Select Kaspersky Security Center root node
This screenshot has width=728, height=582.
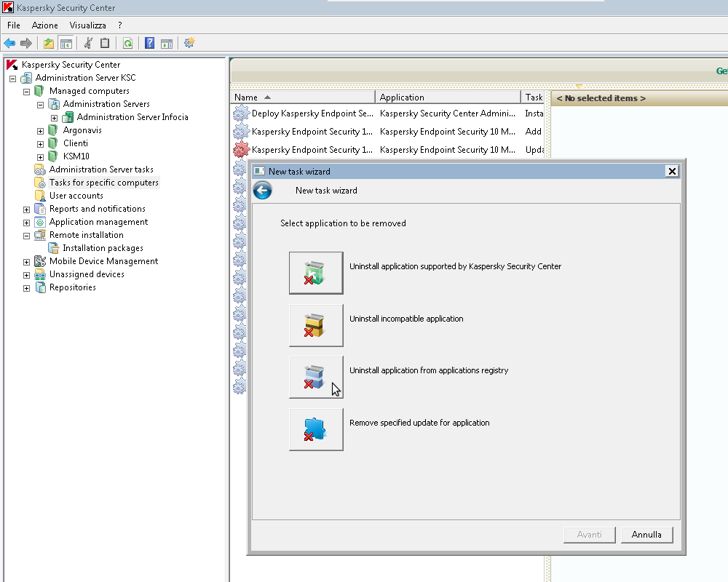click(71, 65)
